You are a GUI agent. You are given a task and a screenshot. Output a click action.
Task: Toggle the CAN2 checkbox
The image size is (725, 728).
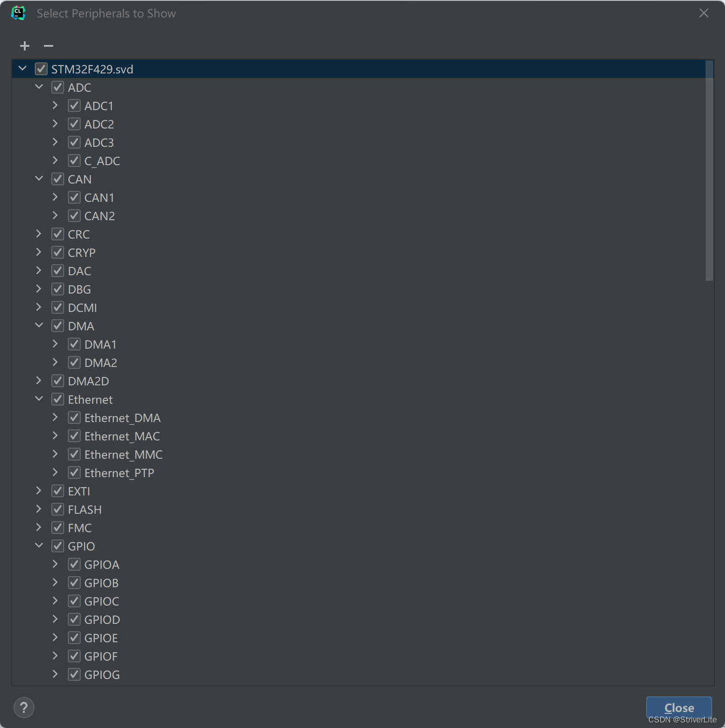click(x=74, y=216)
